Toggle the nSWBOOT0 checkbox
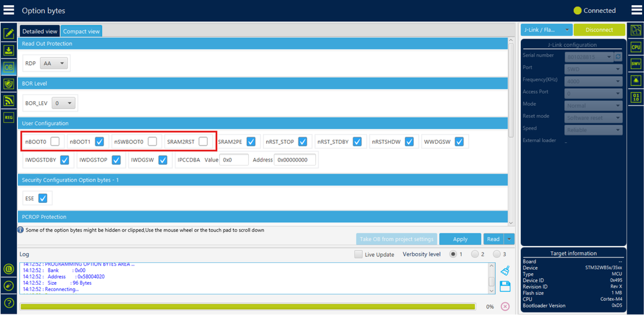 (152, 142)
